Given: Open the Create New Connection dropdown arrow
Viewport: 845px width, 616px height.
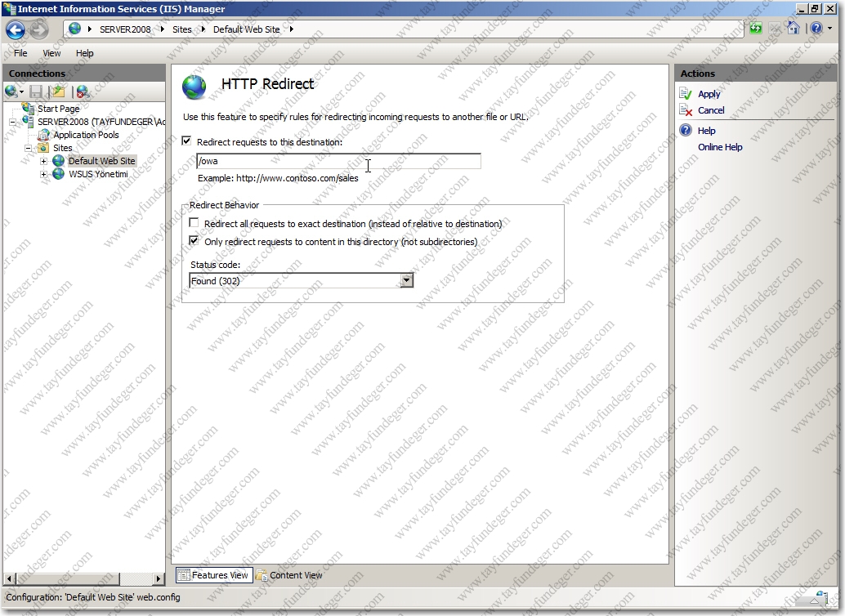Looking at the screenshot, I should click(x=21, y=92).
